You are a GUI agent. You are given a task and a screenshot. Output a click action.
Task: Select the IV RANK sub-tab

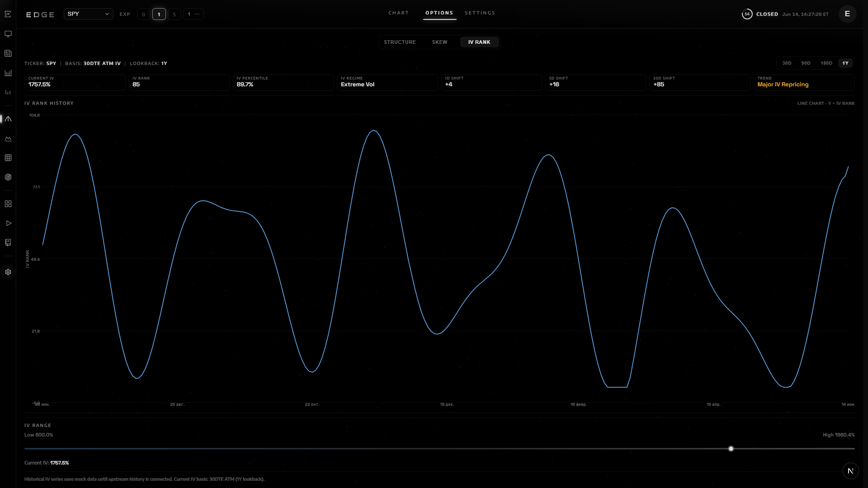coord(479,42)
